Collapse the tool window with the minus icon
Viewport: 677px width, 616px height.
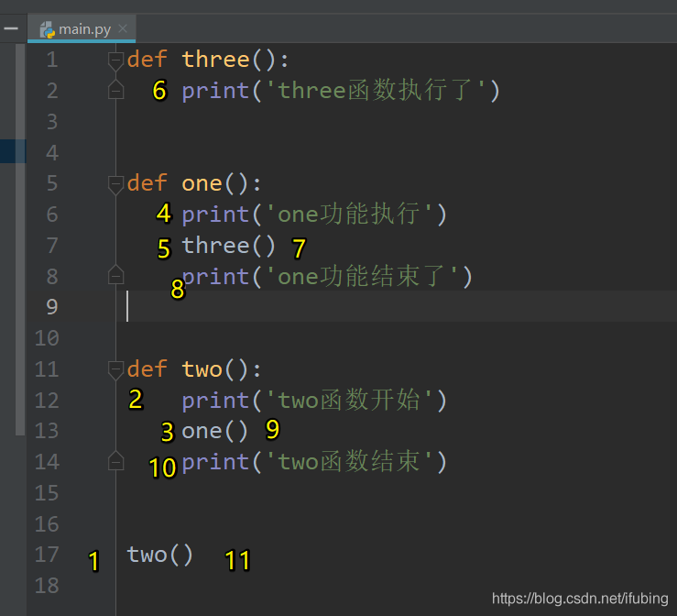click(x=11, y=28)
